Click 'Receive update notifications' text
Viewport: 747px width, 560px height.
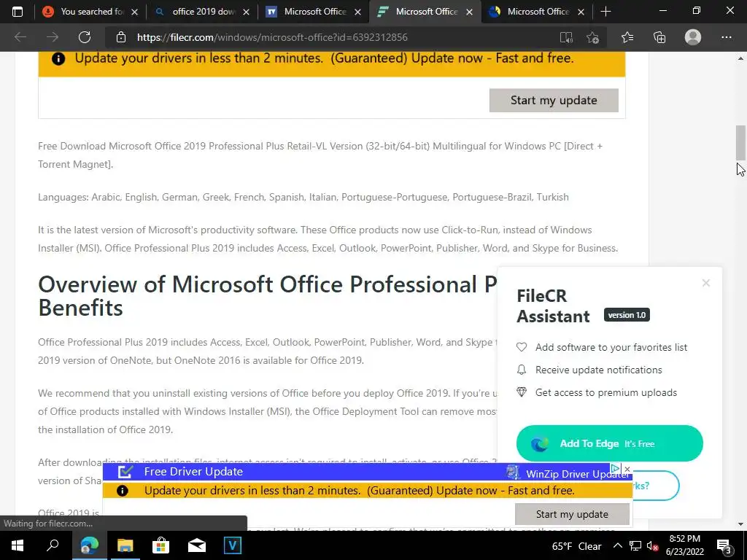point(598,370)
